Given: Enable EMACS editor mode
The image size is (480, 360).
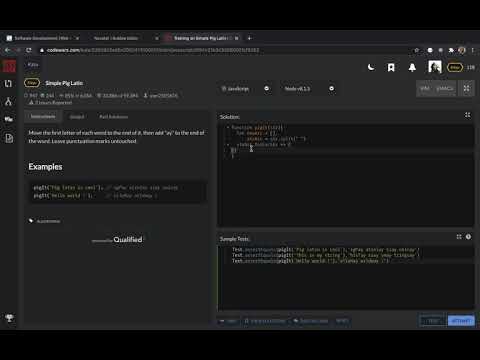Looking at the screenshot, I should (445, 88).
